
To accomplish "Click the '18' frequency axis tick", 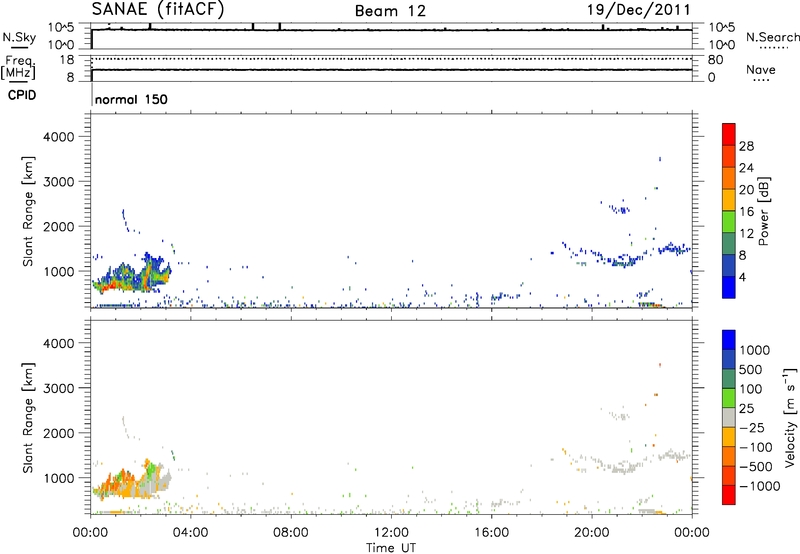I will point(67,60).
